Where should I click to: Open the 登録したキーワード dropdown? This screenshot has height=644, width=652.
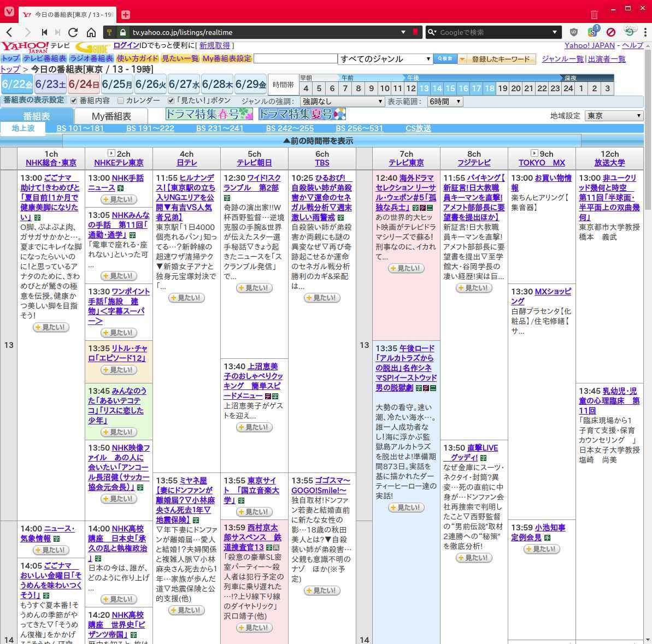tap(496, 59)
